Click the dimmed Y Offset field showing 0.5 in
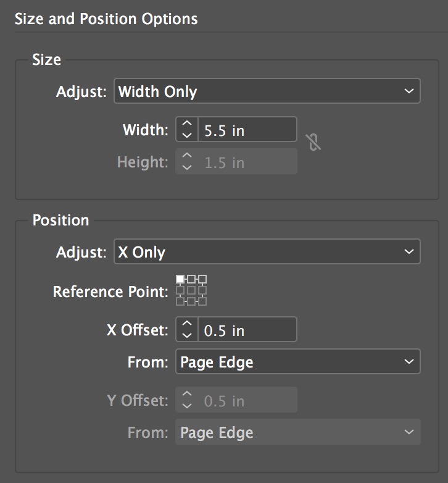The image size is (448, 483). 247,400
